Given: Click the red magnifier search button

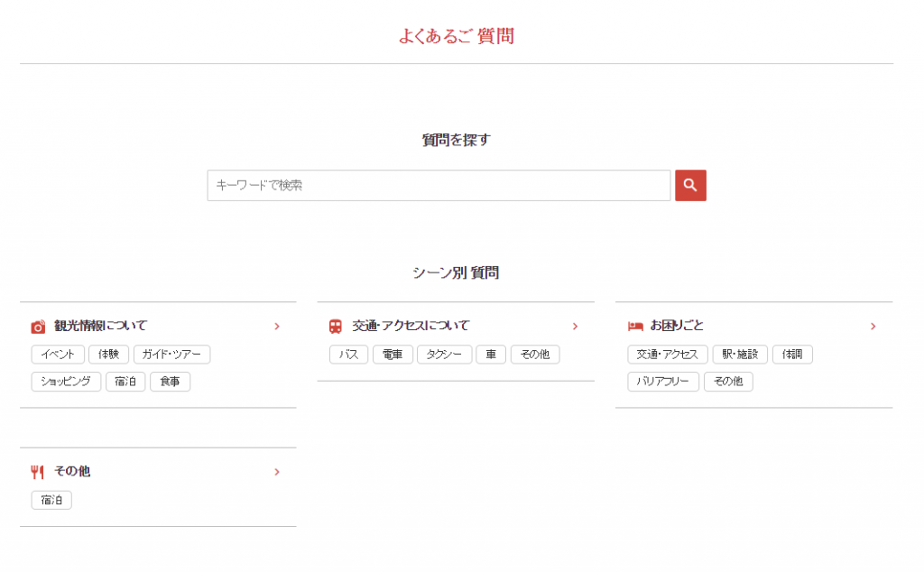Looking at the screenshot, I should [690, 185].
